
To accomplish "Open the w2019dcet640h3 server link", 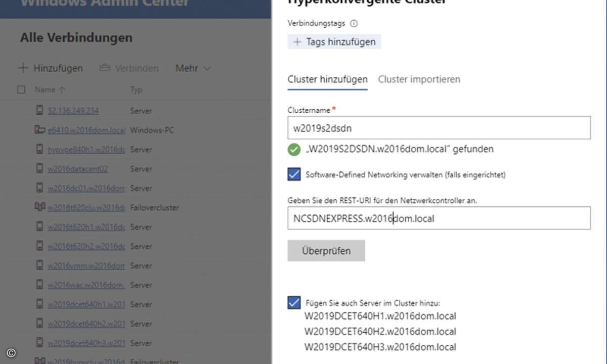I will point(86,342).
